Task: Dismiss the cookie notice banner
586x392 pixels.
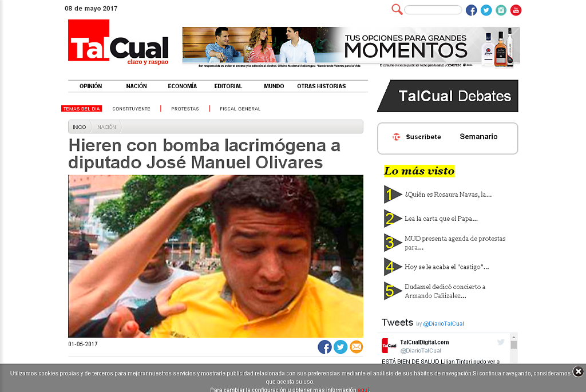Action: coord(578,371)
